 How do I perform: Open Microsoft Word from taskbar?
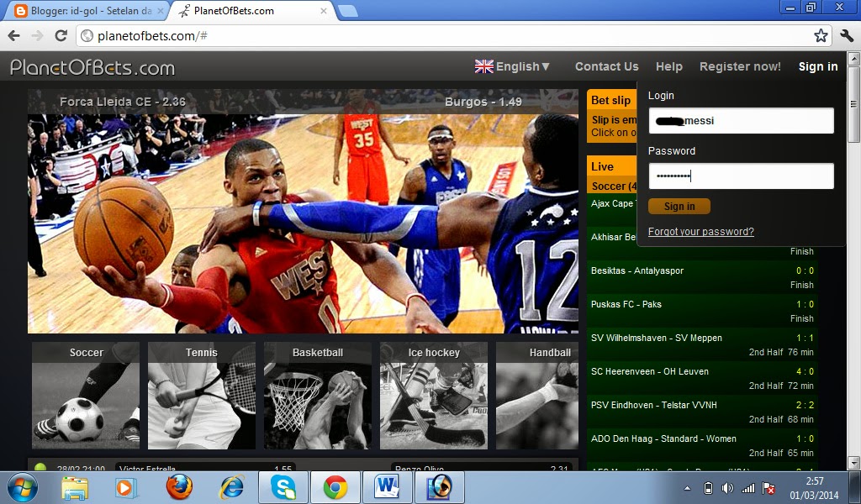387,487
